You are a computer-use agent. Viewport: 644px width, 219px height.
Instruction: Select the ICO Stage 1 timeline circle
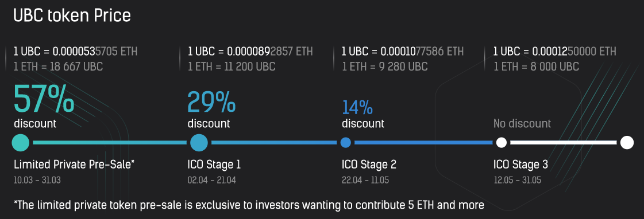[x=199, y=142]
